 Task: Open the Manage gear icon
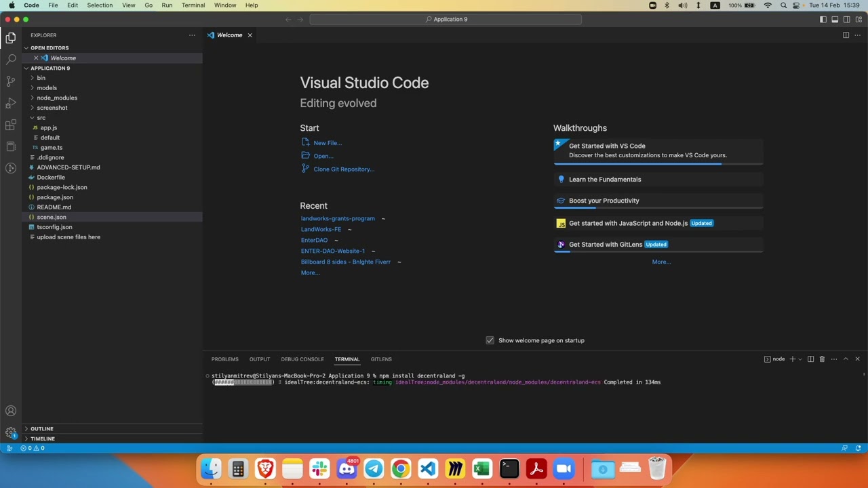coord(11,432)
